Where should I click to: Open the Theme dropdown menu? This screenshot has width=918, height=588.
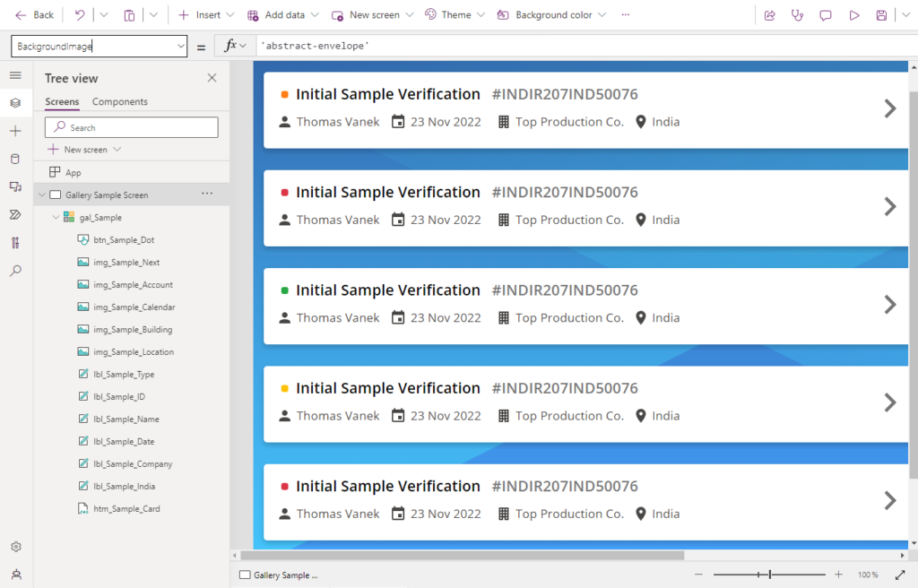pyautogui.click(x=455, y=15)
